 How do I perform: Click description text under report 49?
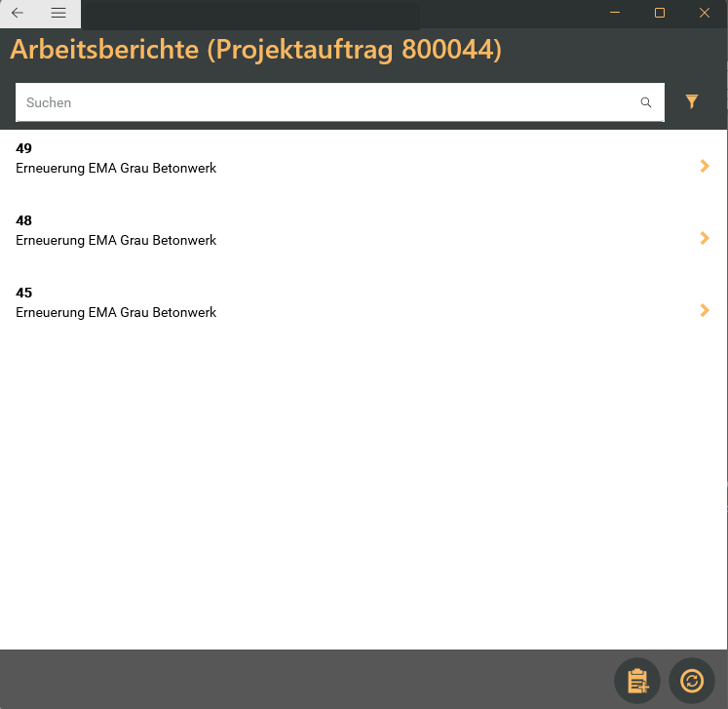116,168
